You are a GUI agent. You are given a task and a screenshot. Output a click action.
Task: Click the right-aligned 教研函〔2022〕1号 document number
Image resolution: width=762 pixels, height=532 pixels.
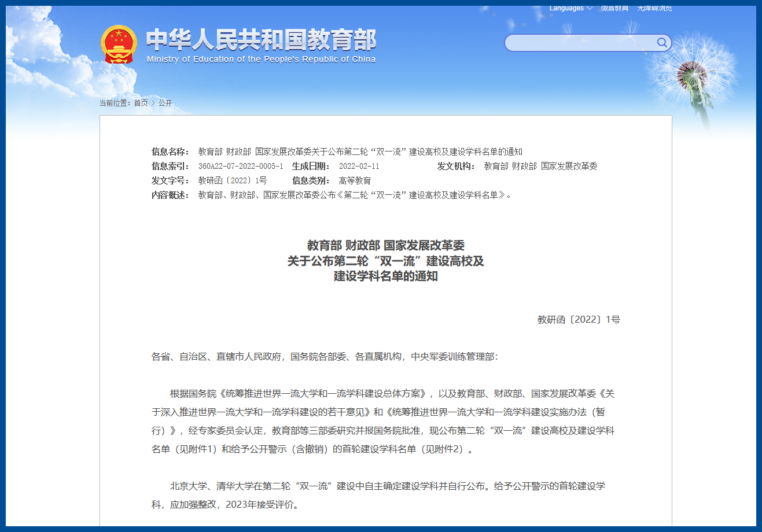click(x=578, y=320)
